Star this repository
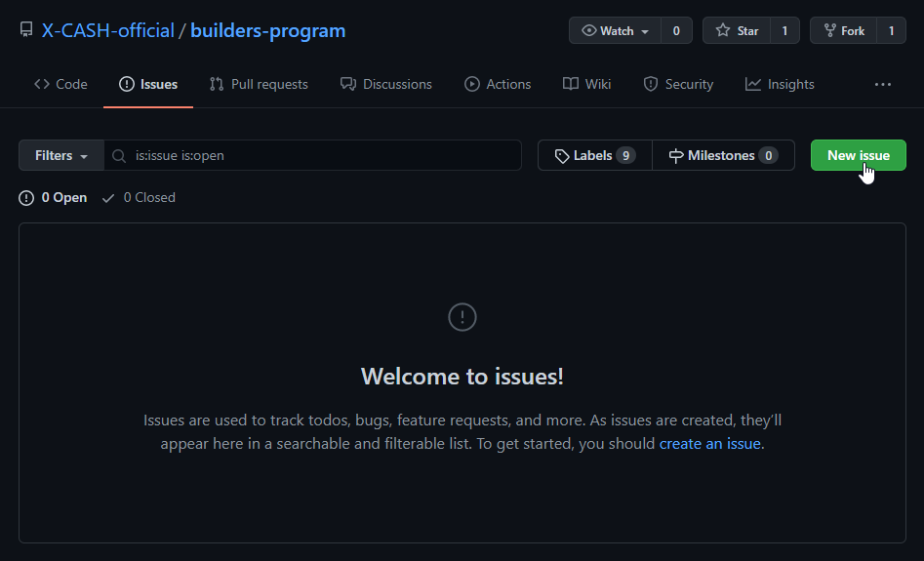Image resolution: width=924 pixels, height=561 pixels. (x=737, y=30)
